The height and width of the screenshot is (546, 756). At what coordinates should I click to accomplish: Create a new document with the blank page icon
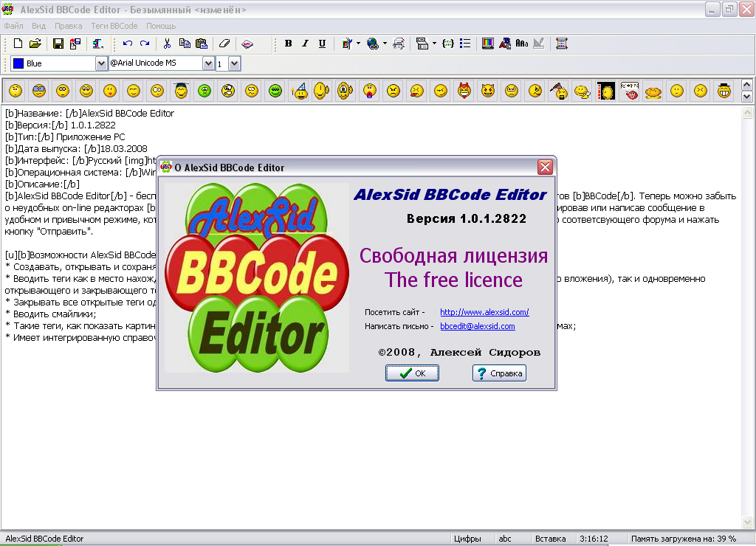pos(18,44)
